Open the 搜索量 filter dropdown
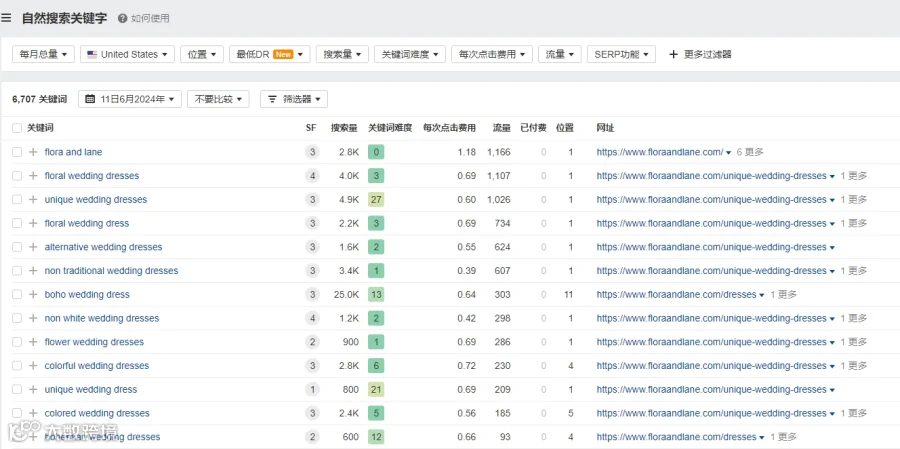Image resolution: width=900 pixels, height=449 pixels. [342, 55]
